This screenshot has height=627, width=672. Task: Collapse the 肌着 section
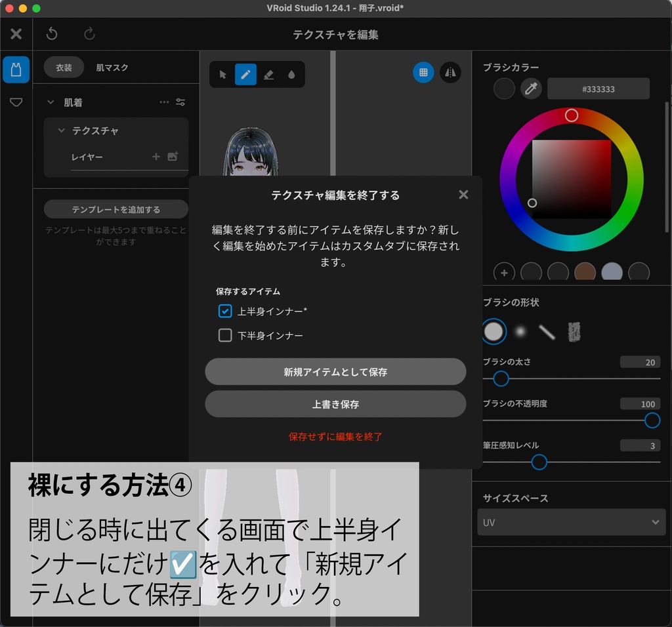(x=50, y=102)
